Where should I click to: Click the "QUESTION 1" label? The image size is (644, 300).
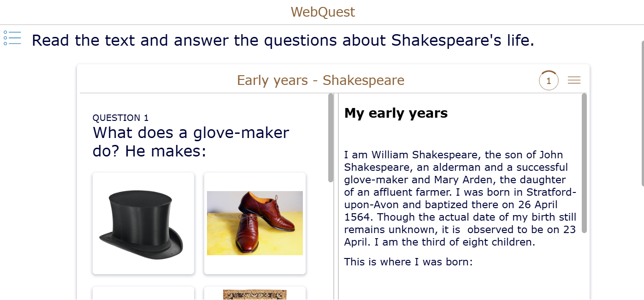point(121,118)
